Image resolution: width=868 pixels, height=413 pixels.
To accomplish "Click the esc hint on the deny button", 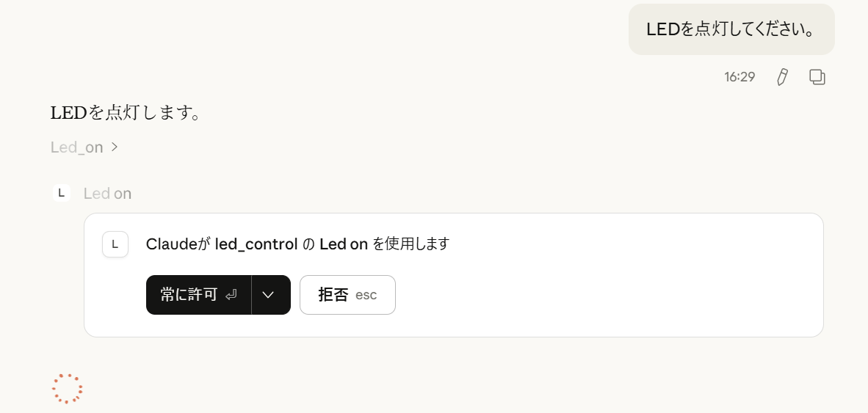I will [x=366, y=295].
